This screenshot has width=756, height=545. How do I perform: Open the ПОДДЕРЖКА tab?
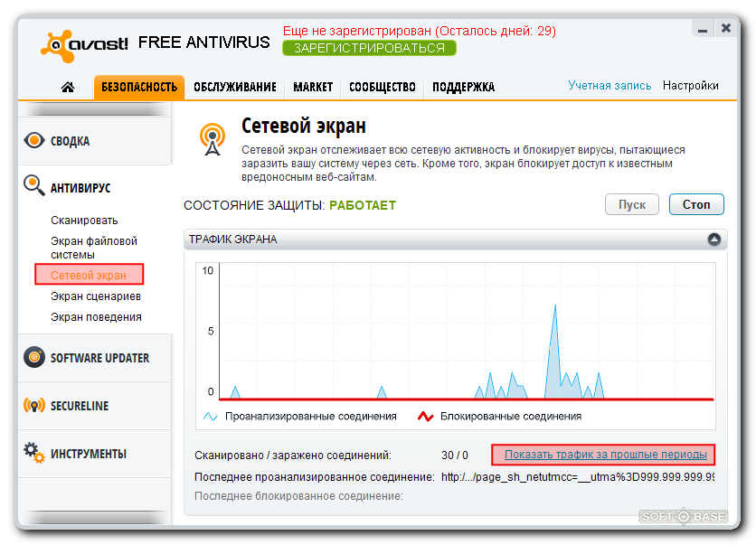click(x=463, y=88)
